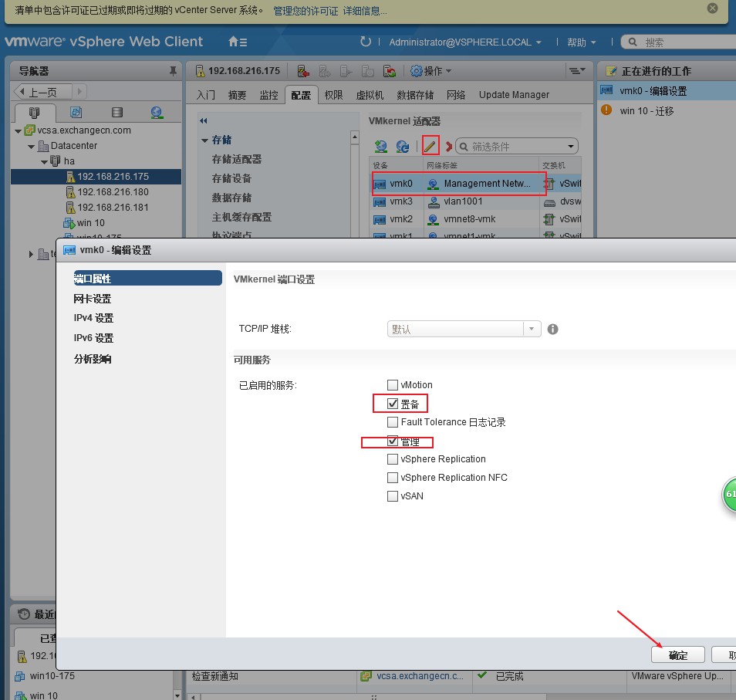Open the Administrator@VSPHERE.LOCAL user menu
This screenshot has width=736, height=700.
tap(464, 42)
